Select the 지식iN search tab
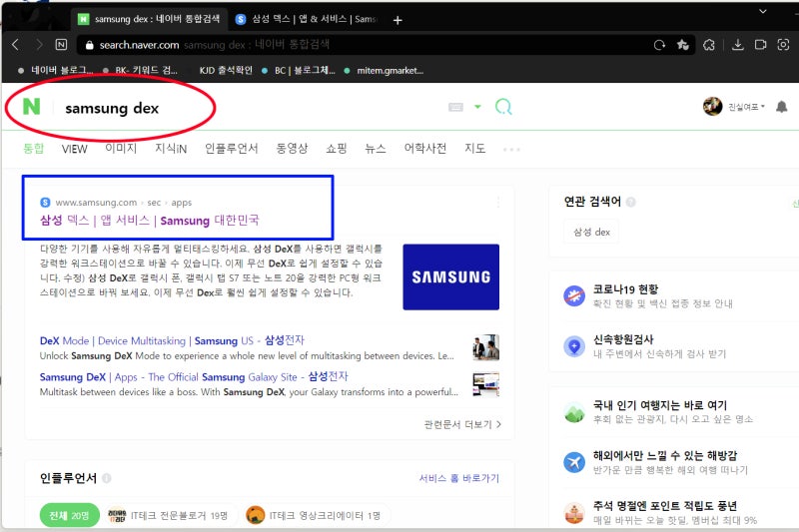This screenshot has width=799, height=532. 171,148
